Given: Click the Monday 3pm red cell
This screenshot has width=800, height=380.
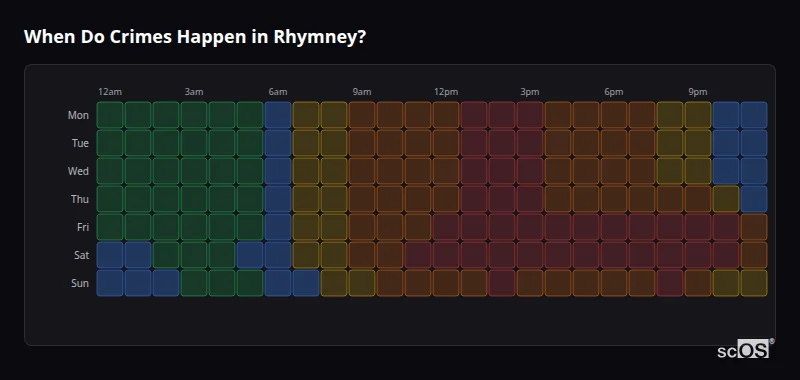Looking at the screenshot, I should pos(530,115).
